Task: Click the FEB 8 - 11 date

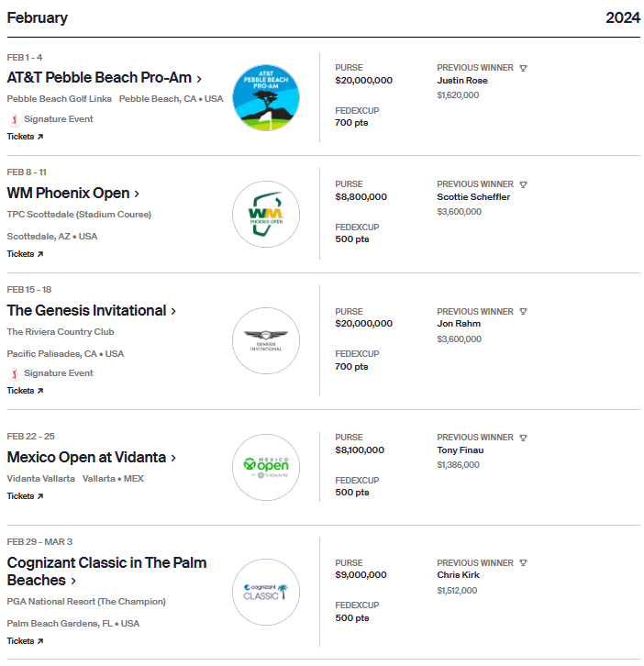Action: tap(27, 172)
